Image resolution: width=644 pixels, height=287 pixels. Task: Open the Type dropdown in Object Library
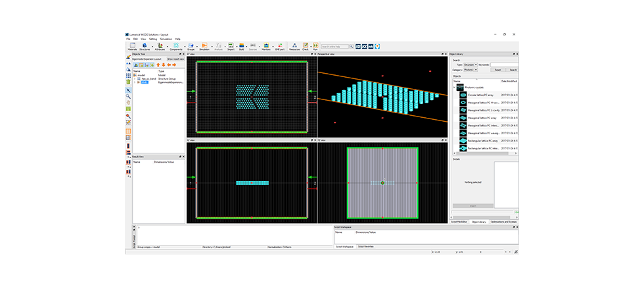pyautogui.click(x=471, y=65)
